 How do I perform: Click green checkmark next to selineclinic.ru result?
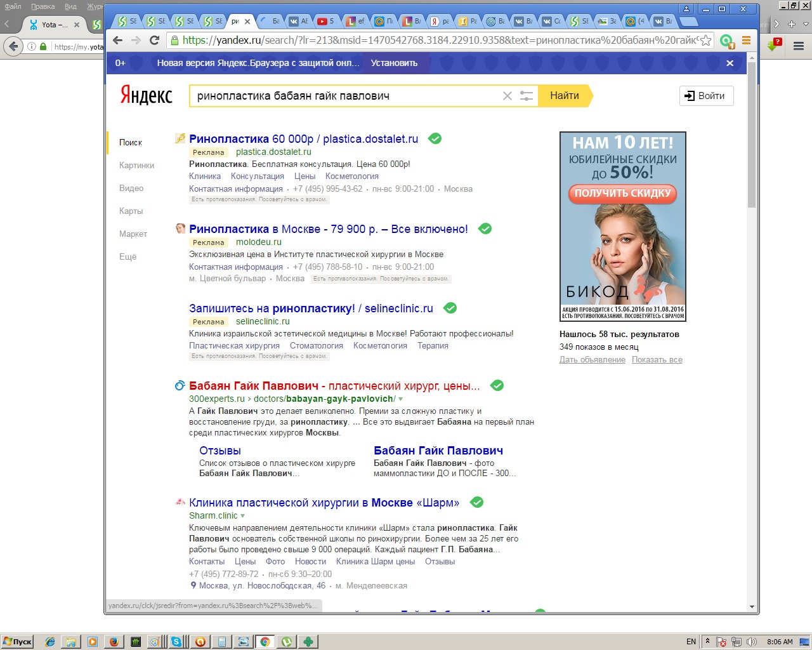pos(450,308)
